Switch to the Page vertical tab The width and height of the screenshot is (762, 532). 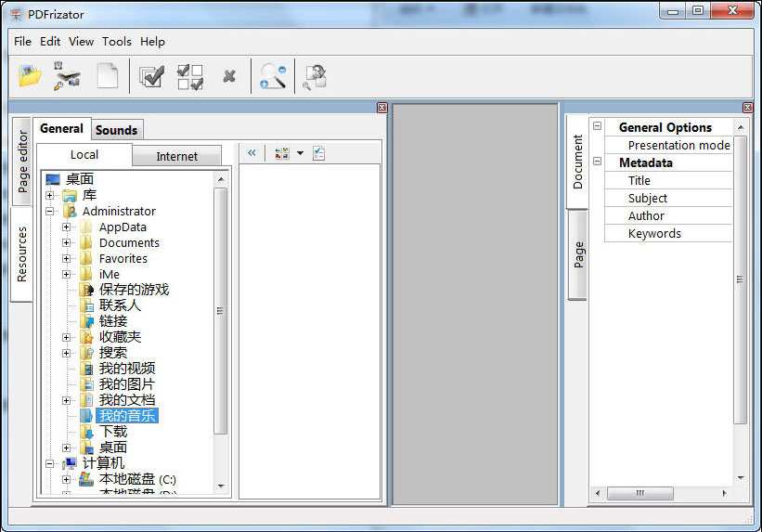[x=578, y=254]
